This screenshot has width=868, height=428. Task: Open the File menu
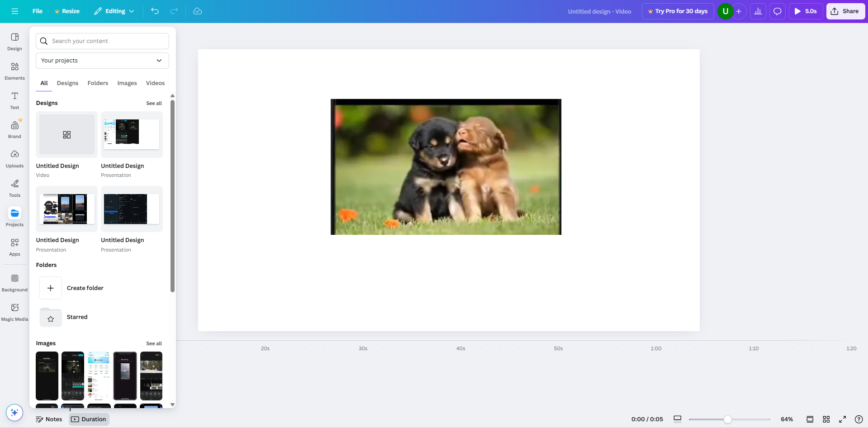click(x=37, y=11)
